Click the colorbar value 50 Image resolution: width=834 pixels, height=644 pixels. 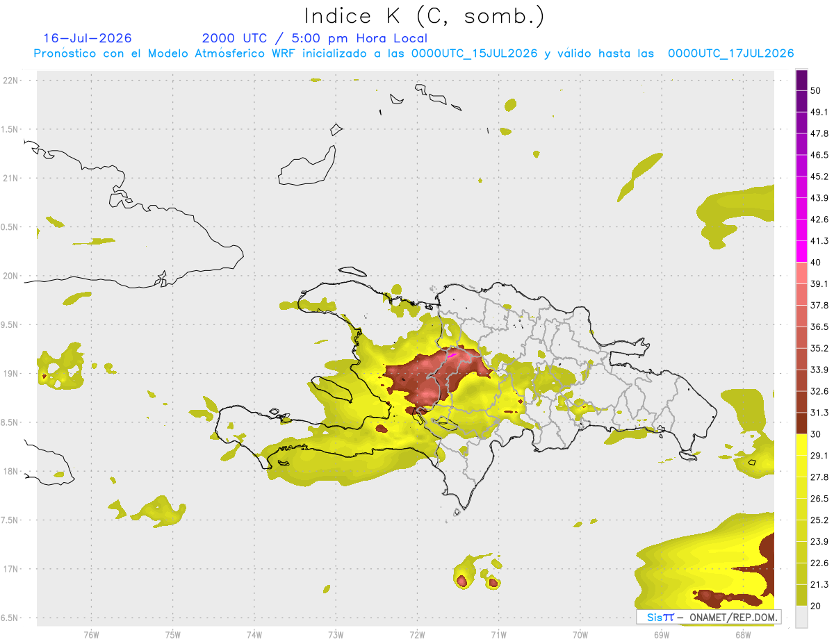pyautogui.click(x=817, y=90)
